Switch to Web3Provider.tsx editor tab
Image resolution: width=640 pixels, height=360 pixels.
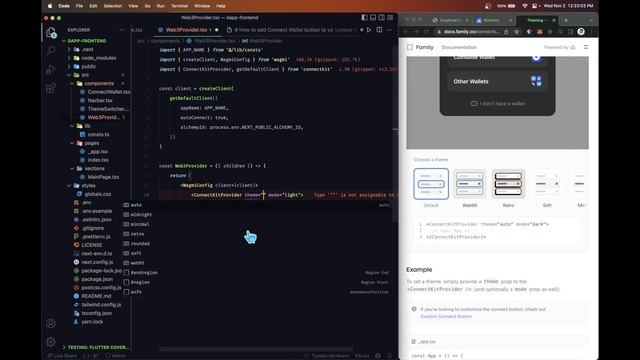click(188, 30)
